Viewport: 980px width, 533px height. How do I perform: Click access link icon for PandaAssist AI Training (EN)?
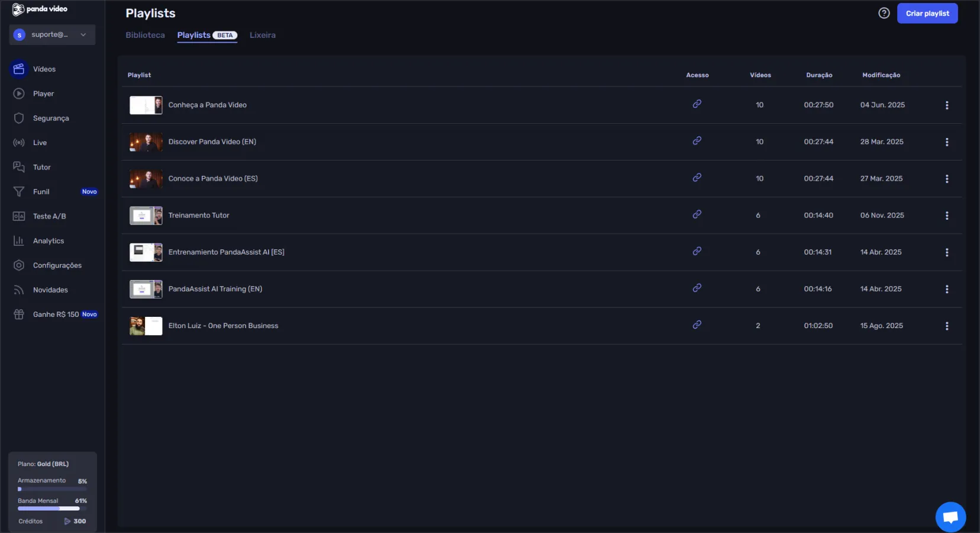pos(697,288)
